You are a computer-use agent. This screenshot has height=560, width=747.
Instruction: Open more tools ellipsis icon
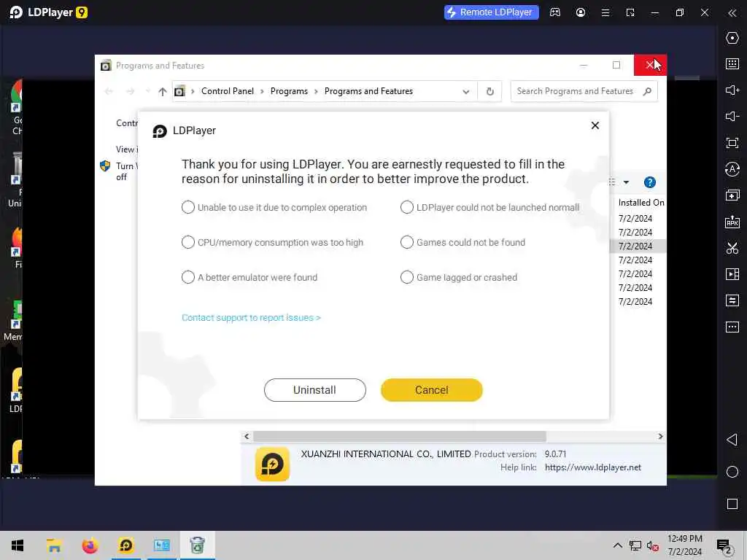tap(732, 327)
